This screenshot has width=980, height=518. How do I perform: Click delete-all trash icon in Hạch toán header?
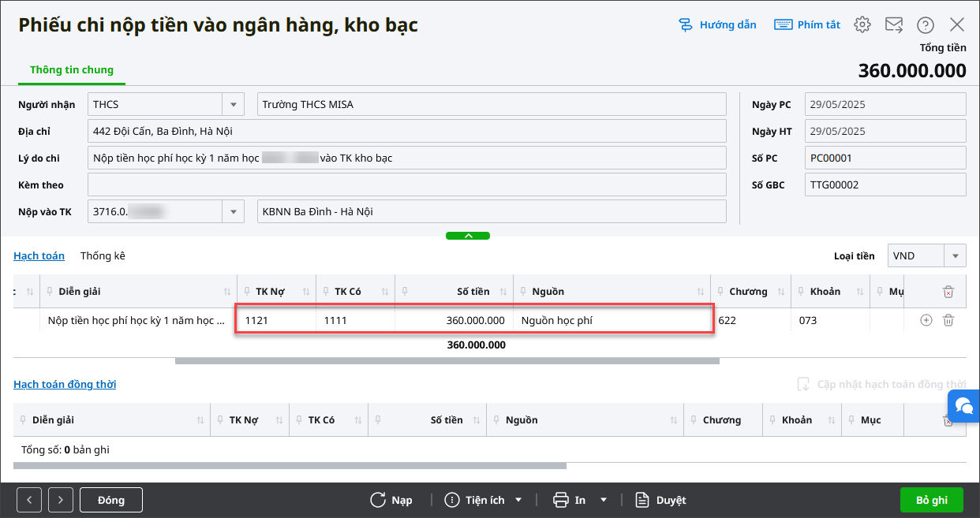(948, 292)
